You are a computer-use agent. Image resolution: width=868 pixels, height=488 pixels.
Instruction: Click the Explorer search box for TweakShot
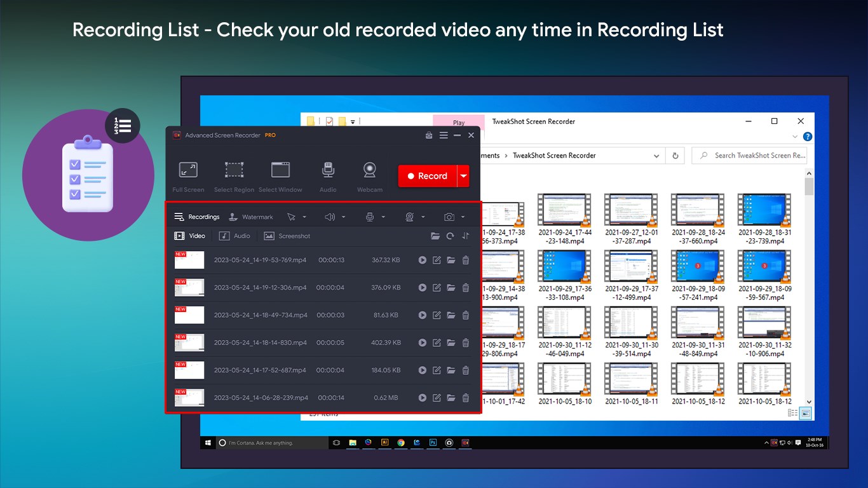pos(750,155)
